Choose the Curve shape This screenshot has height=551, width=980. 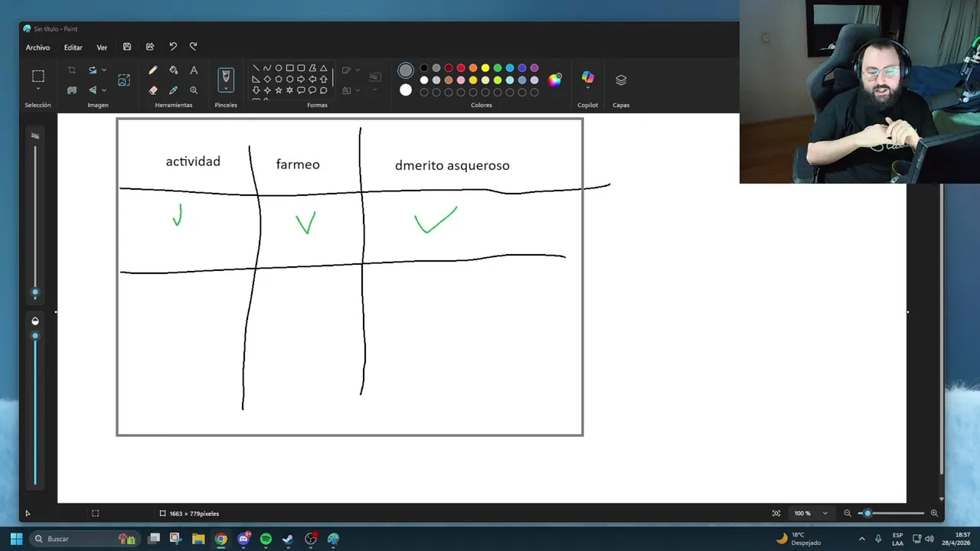point(267,68)
